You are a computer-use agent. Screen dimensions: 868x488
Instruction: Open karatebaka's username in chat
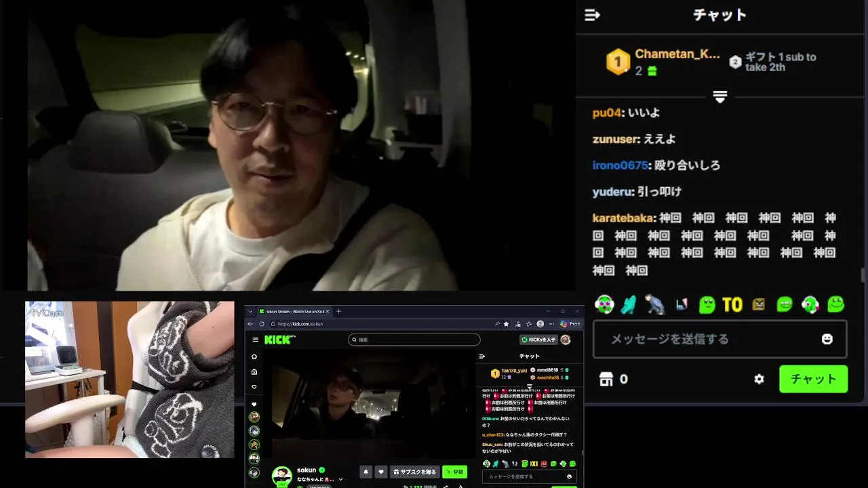coord(624,218)
